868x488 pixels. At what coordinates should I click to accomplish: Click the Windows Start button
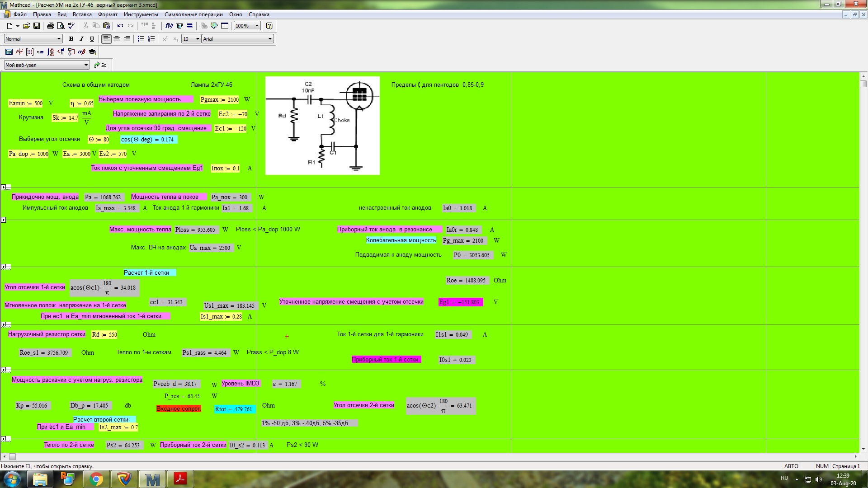click(x=12, y=479)
